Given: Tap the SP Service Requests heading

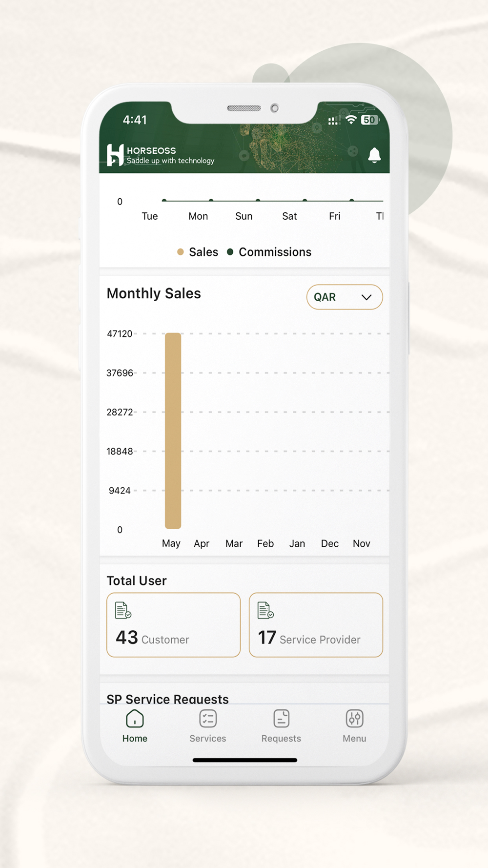Looking at the screenshot, I should click(x=167, y=699).
